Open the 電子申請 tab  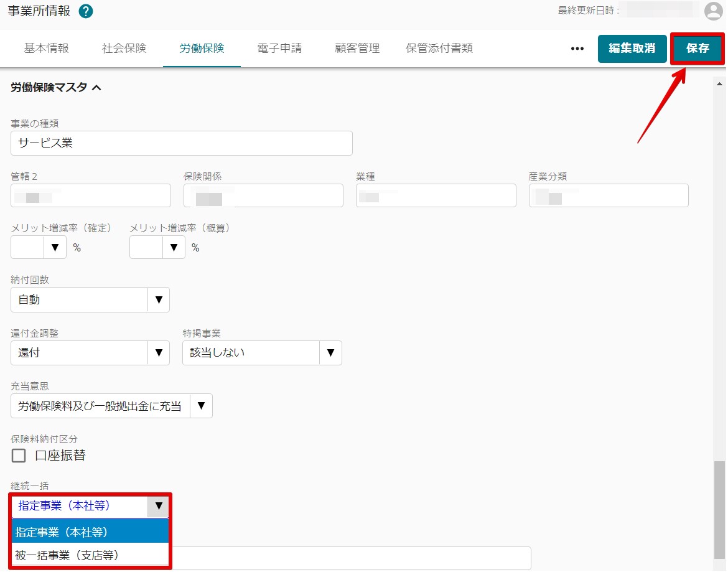pyautogui.click(x=279, y=49)
